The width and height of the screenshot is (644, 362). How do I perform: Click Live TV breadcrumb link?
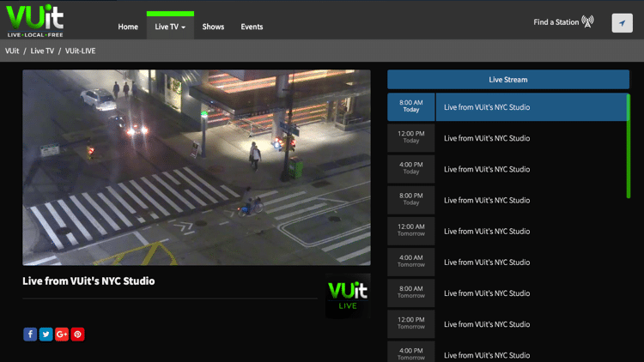point(43,51)
